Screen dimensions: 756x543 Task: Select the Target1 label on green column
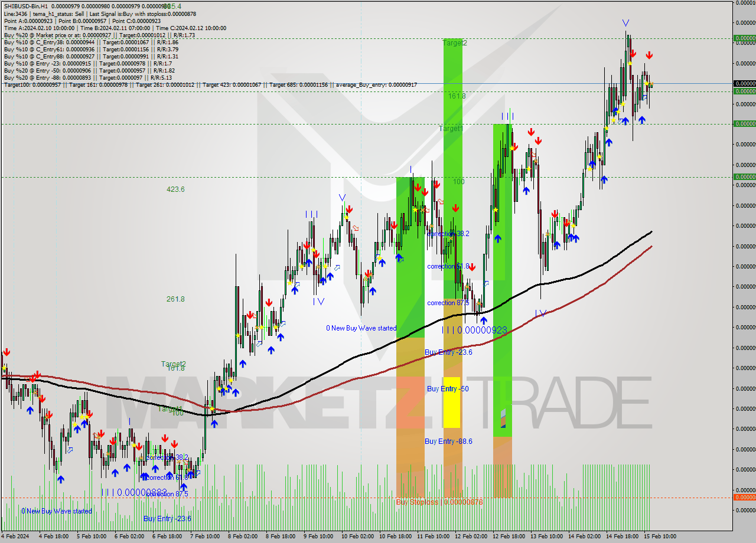pyautogui.click(x=451, y=128)
